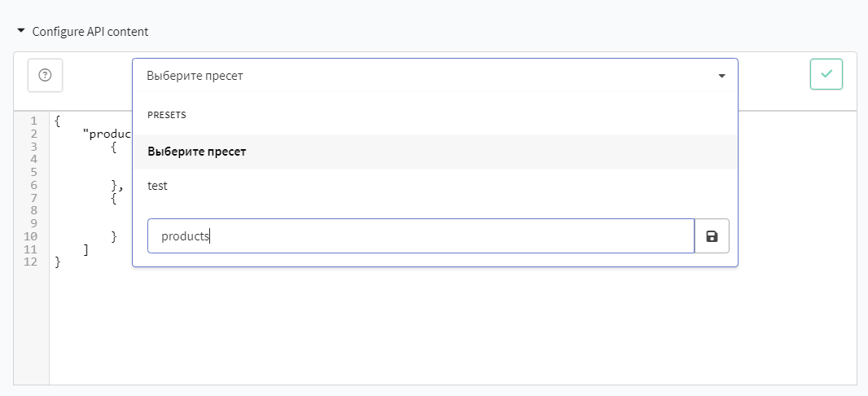Click line number 10 in gutter
868x396 pixels.
tap(31, 236)
